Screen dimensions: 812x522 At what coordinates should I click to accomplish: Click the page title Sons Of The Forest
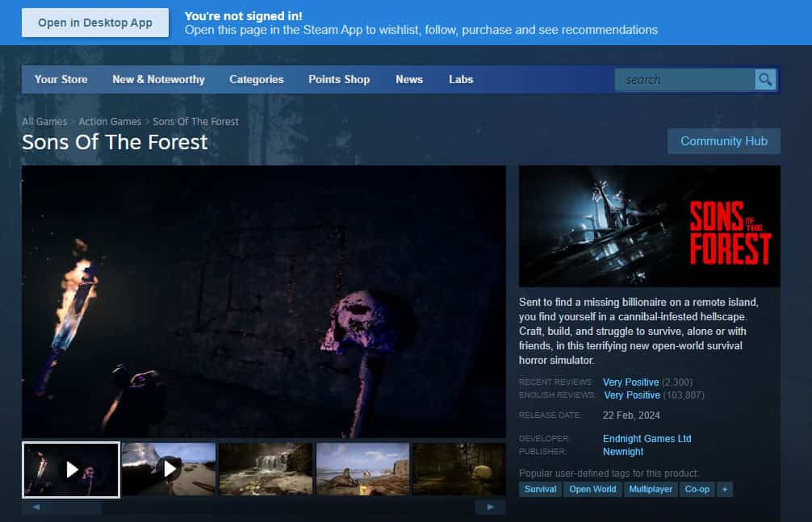pos(115,142)
